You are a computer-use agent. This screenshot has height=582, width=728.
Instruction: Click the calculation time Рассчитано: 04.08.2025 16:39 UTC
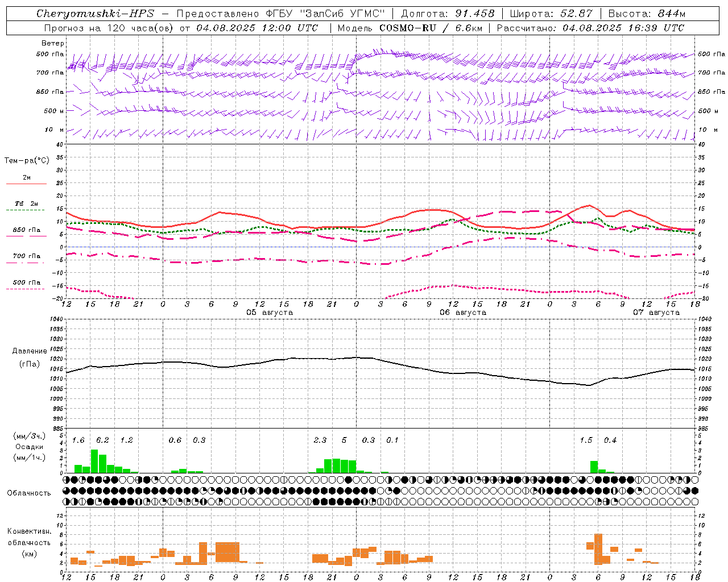tap(590, 28)
